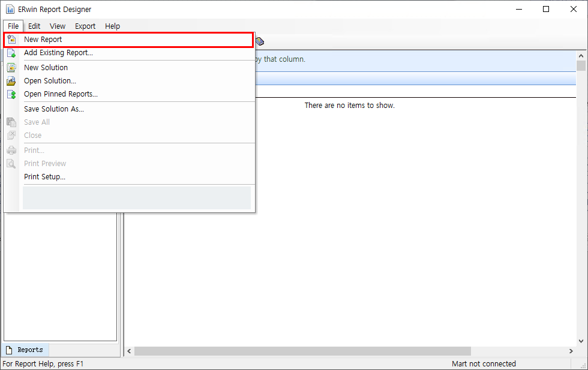Screen dimensions: 588x370
Task: Open the Help menu
Action: [x=113, y=26]
